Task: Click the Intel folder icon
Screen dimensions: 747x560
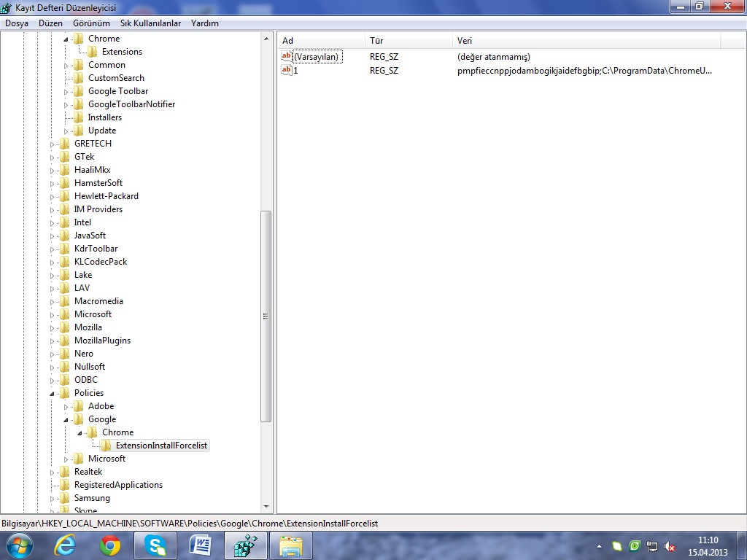Action: point(65,222)
